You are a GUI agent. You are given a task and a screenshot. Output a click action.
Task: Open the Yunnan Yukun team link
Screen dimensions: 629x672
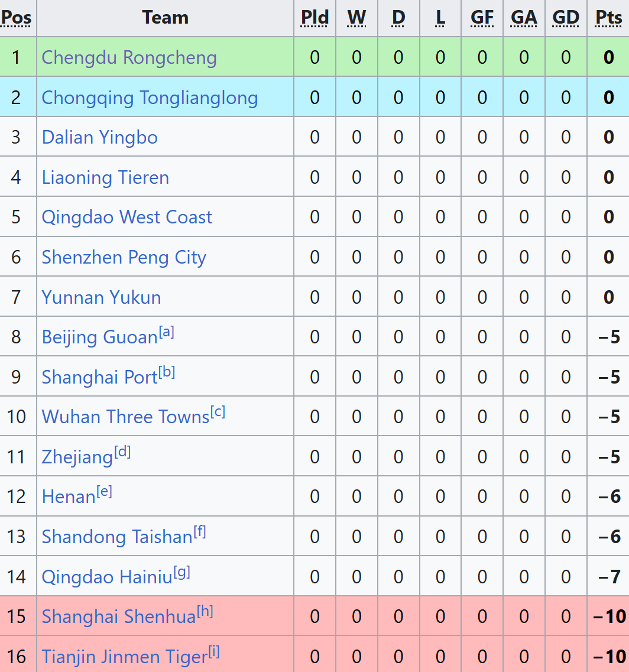pos(101,297)
